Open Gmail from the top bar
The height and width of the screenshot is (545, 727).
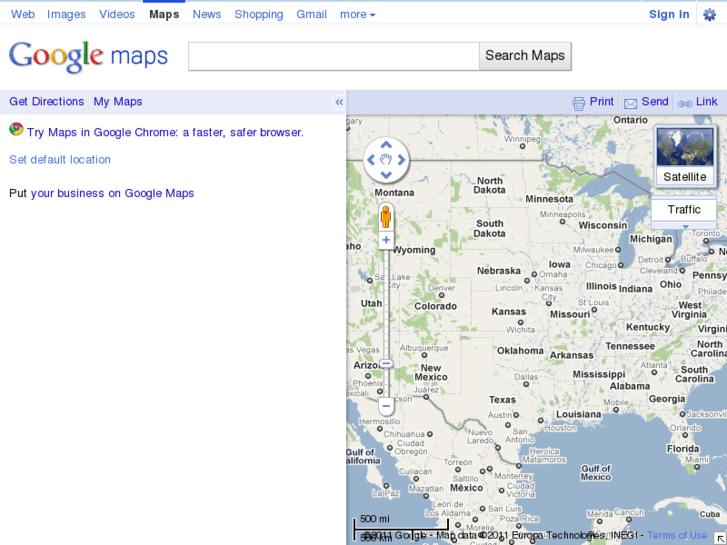click(x=312, y=14)
